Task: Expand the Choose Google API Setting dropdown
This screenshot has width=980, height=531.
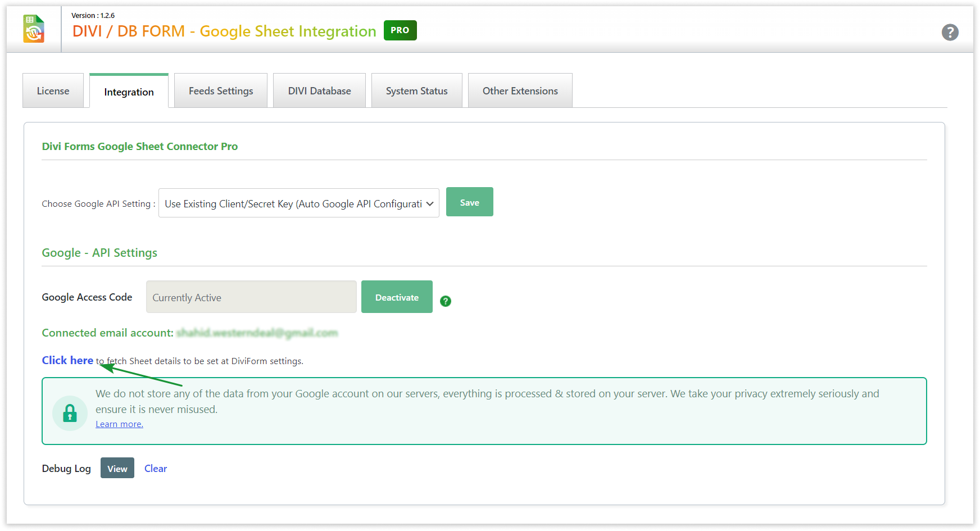Action: pos(298,203)
